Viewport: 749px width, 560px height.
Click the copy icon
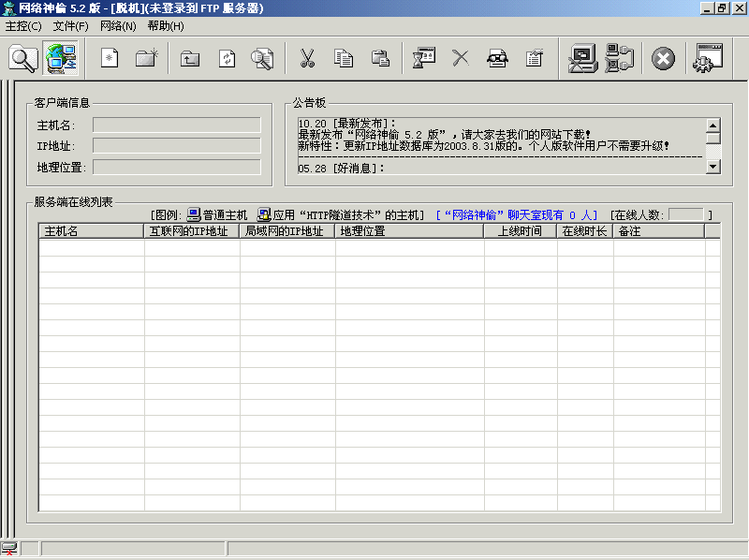[x=344, y=57]
